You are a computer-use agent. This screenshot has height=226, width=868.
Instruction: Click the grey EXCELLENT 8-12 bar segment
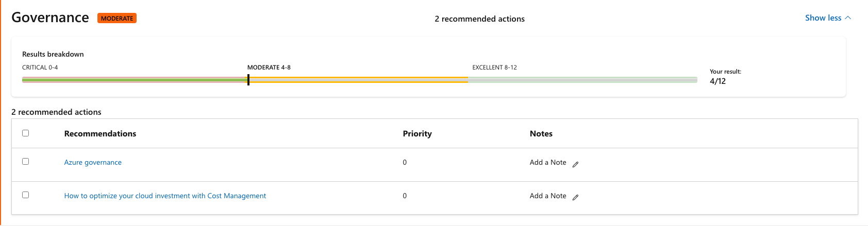click(582, 80)
